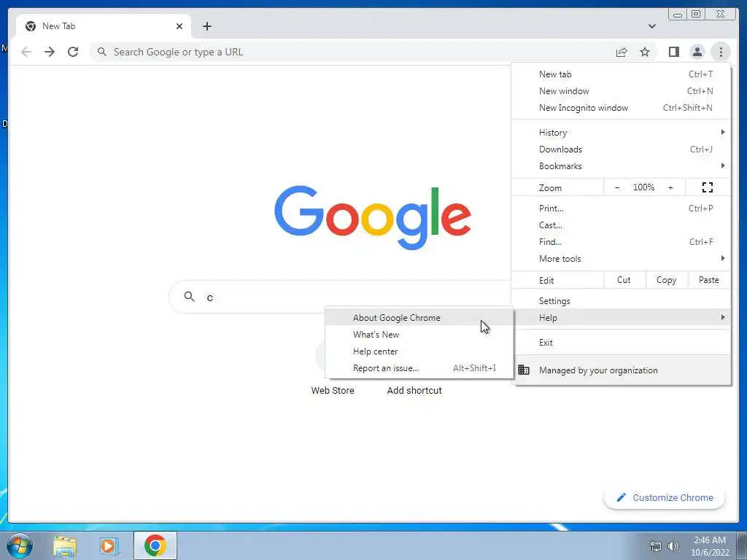
Task: Open the network tray icon
Action: pos(656,546)
